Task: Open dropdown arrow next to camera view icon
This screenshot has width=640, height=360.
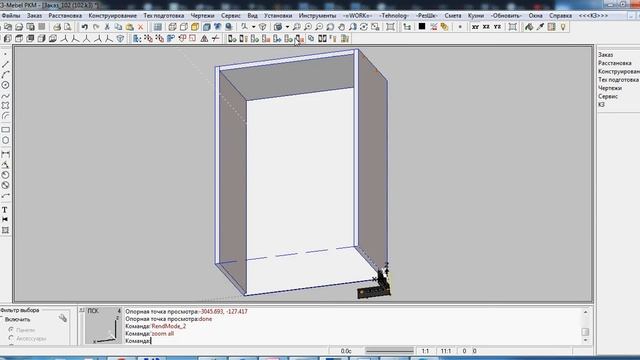Action: (x=287, y=27)
